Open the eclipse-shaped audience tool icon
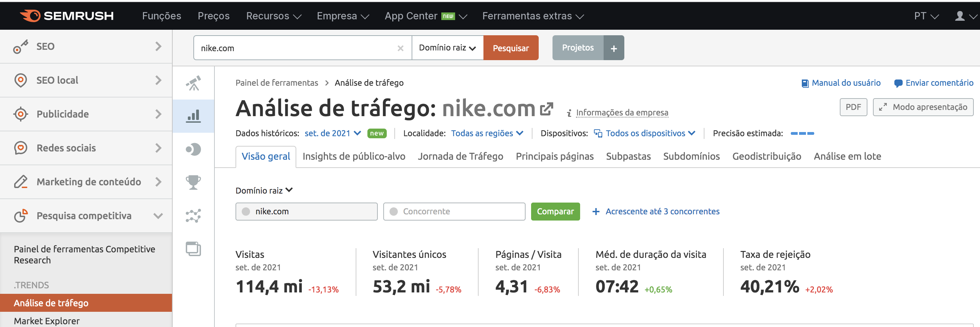This screenshot has height=327, width=980. coord(194,149)
